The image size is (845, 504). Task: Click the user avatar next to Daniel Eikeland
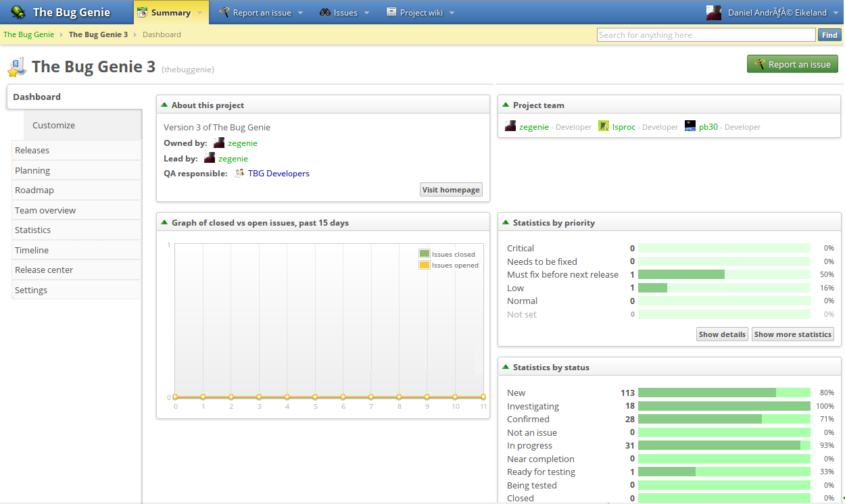[714, 12]
